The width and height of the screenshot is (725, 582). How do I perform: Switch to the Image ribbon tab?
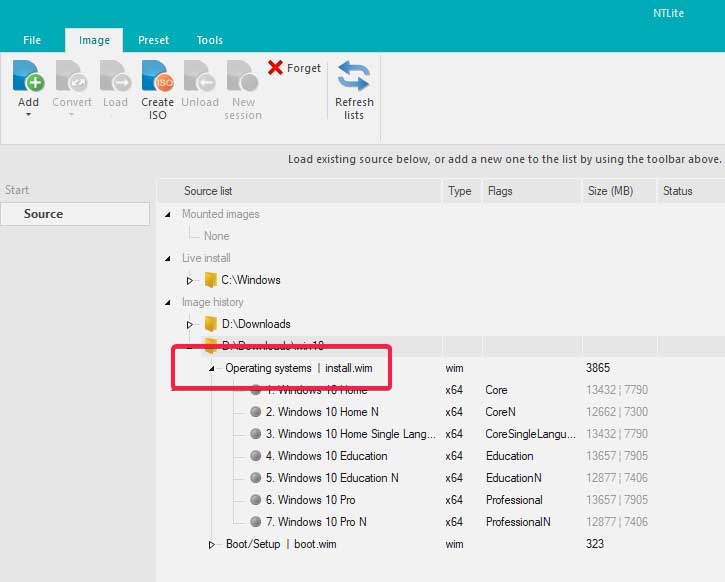coord(94,40)
